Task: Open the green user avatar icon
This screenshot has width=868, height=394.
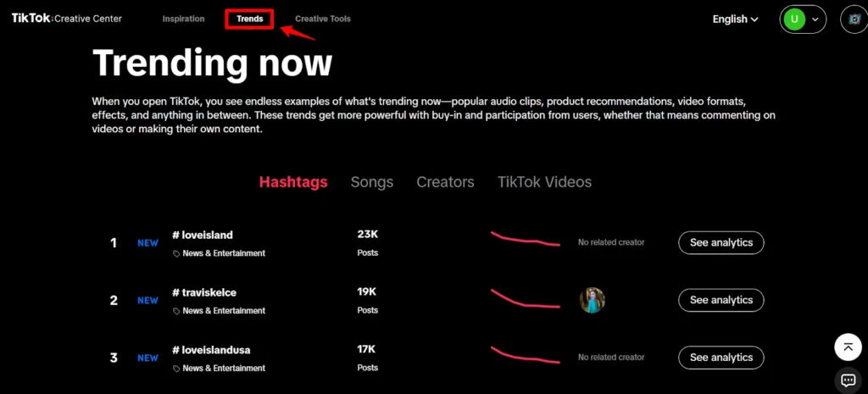Action: click(794, 19)
